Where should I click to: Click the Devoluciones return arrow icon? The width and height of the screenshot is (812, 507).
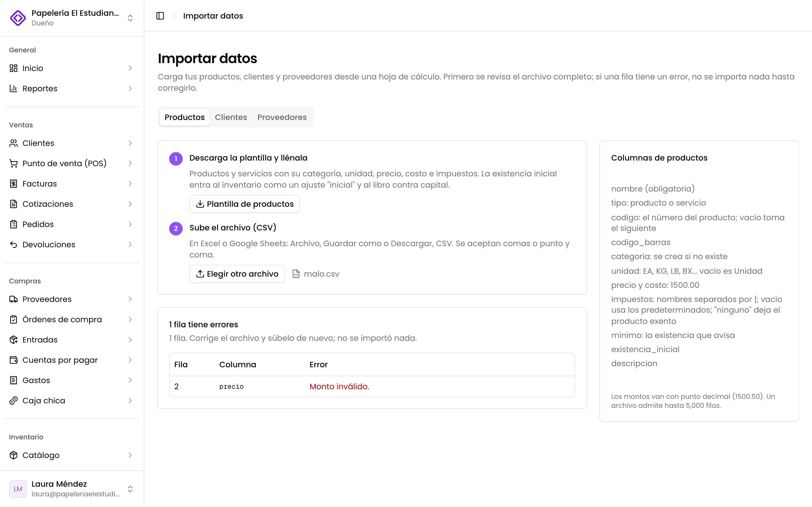[x=14, y=244]
